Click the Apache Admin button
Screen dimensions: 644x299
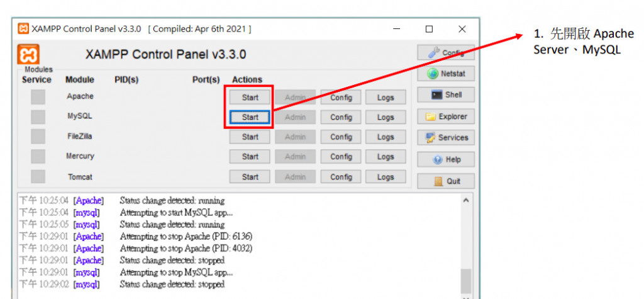[x=296, y=98]
